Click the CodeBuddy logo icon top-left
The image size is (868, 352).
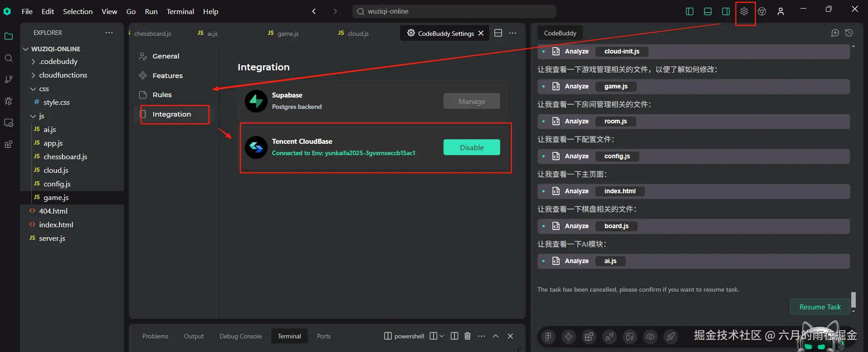click(x=7, y=11)
